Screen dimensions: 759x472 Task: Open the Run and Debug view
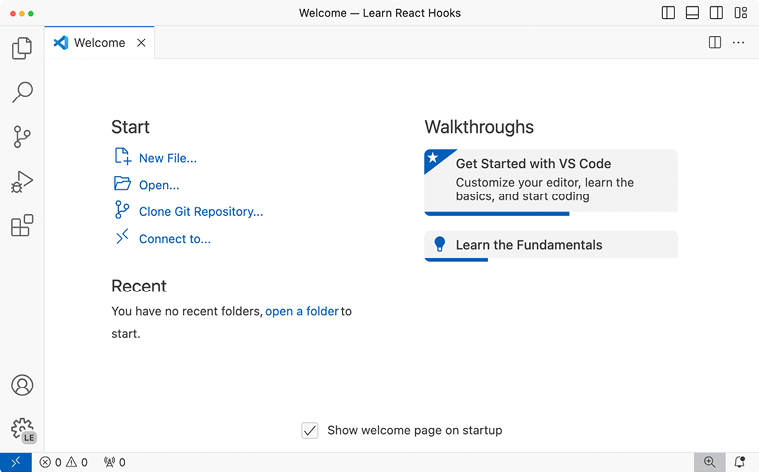point(22,182)
